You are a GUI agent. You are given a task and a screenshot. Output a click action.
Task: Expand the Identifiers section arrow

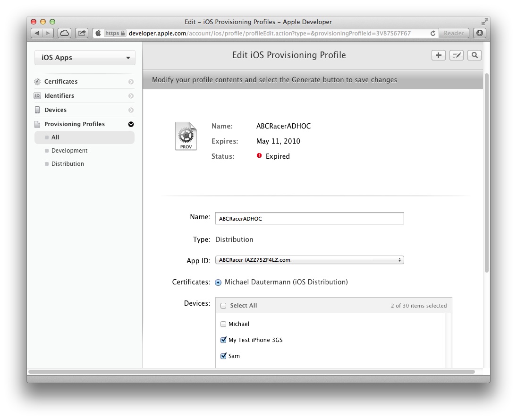pos(131,96)
